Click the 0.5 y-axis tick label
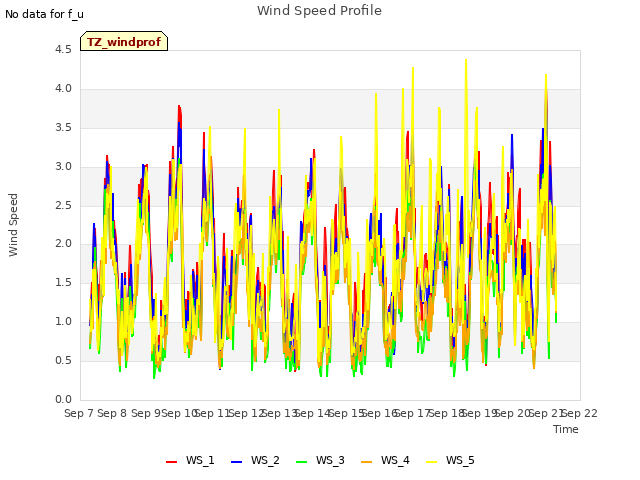Image resolution: width=640 pixels, height=480 pixels. click(x=63, y=360)
